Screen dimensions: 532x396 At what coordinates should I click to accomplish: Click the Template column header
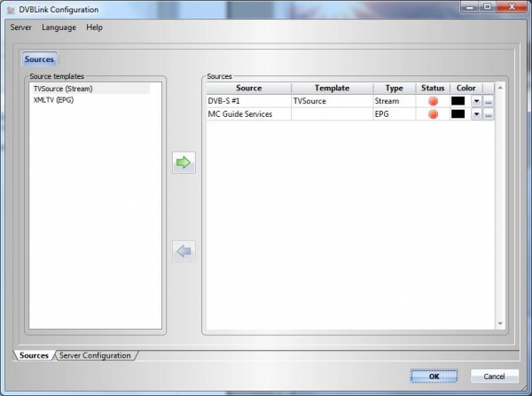pos(332,89)
